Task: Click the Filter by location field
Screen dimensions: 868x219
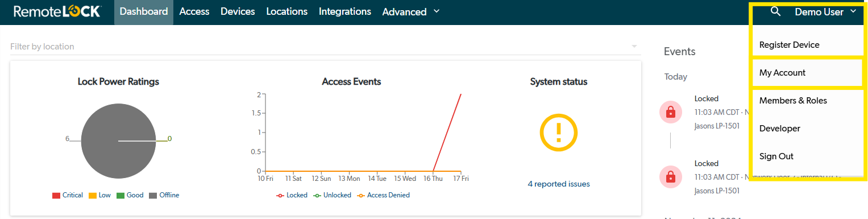Action: click(326, 46)
